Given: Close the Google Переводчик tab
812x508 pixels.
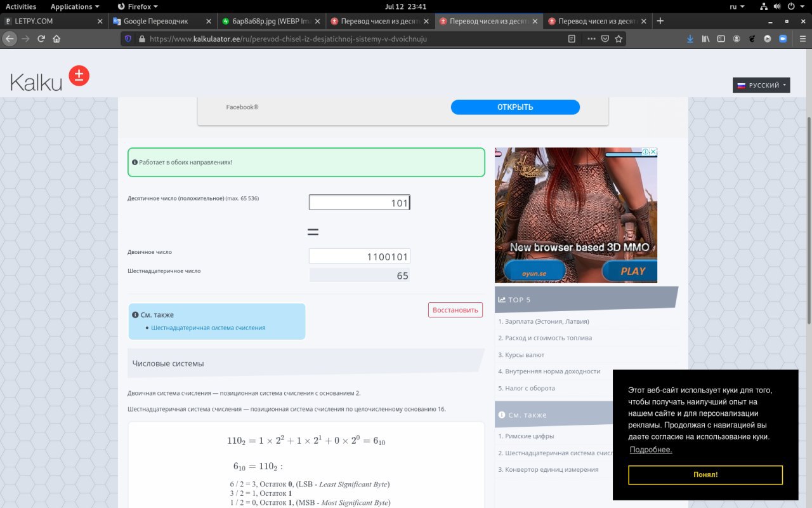Looking at the screenshot, I should 208,21.
